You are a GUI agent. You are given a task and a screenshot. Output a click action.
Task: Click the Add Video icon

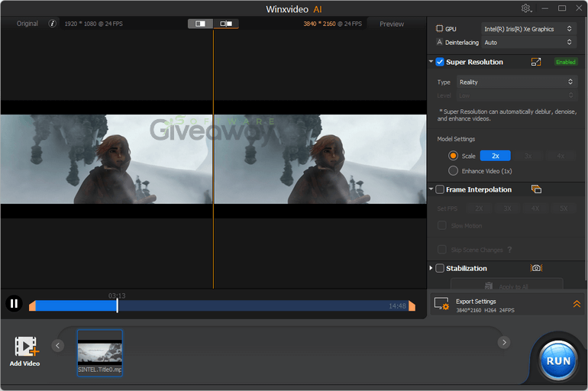pyautogui.click(x=26, y=346)
